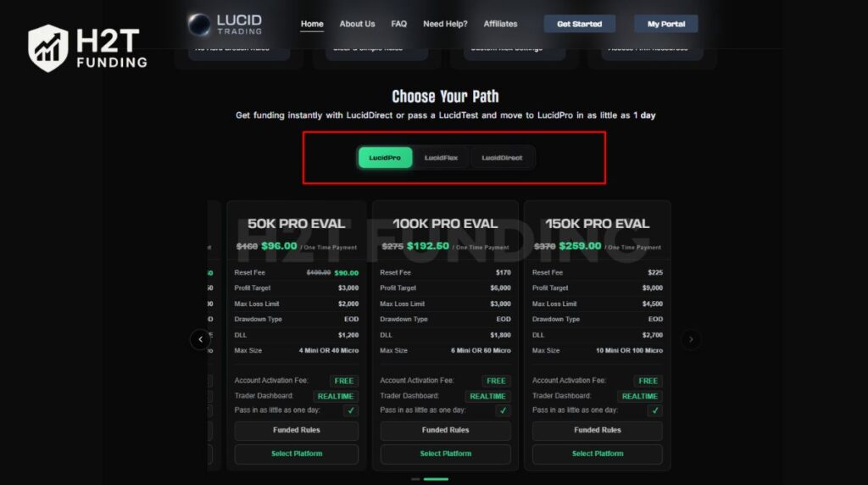Screen dimensions: 868x485
Task: Open My Portal button
Action: (666, 24)
